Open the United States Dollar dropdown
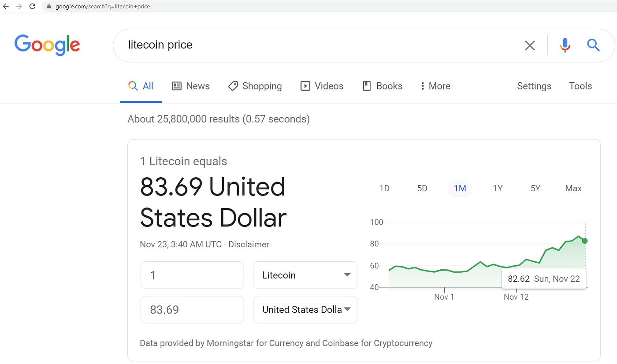This screenshot has width=617, height=364. pos(305,310)
